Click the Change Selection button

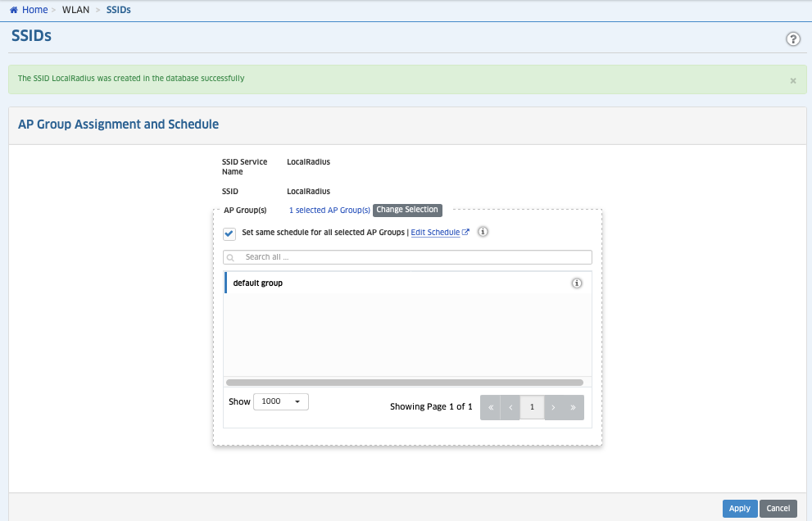(407, 210)
